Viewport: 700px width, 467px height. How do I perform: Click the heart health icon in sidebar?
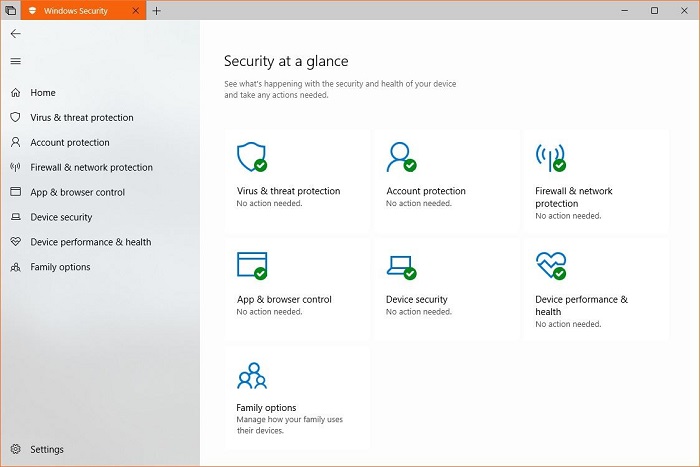(16, 242)
